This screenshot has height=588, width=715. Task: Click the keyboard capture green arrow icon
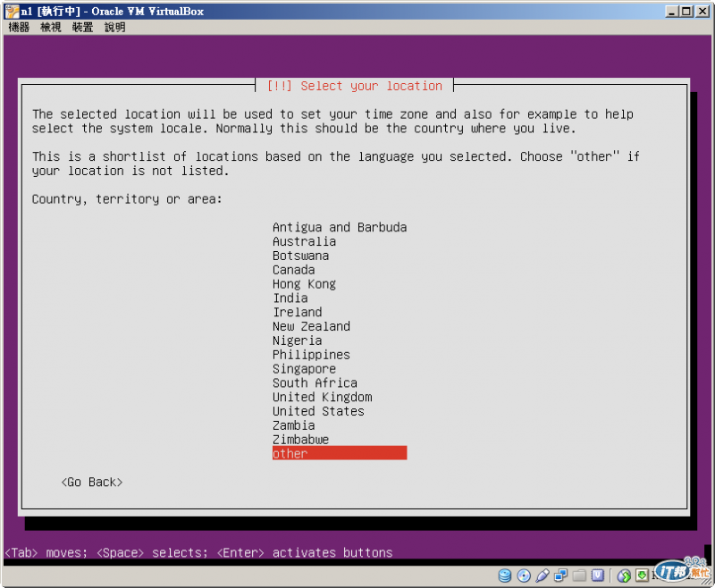642,575
